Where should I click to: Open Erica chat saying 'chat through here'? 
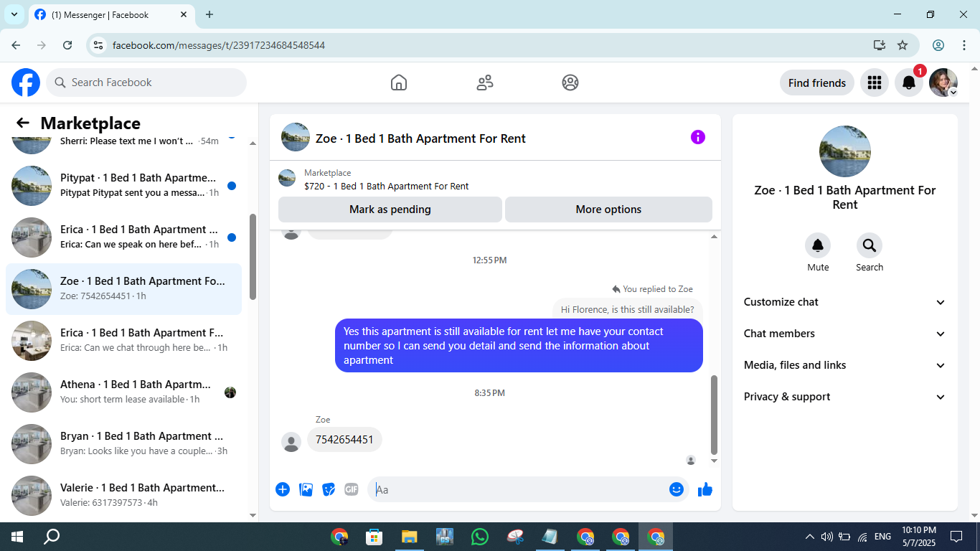(123, 341)
